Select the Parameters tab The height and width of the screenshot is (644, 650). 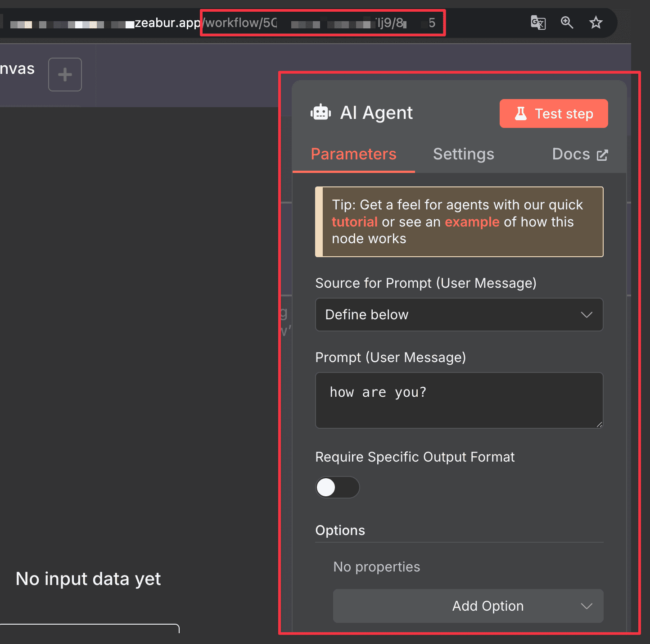point(353,154)
